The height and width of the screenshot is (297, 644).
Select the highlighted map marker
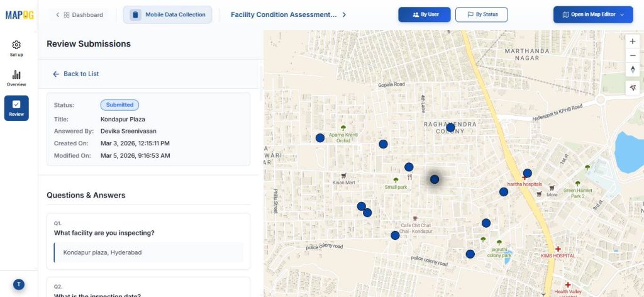tap(434, 179)
